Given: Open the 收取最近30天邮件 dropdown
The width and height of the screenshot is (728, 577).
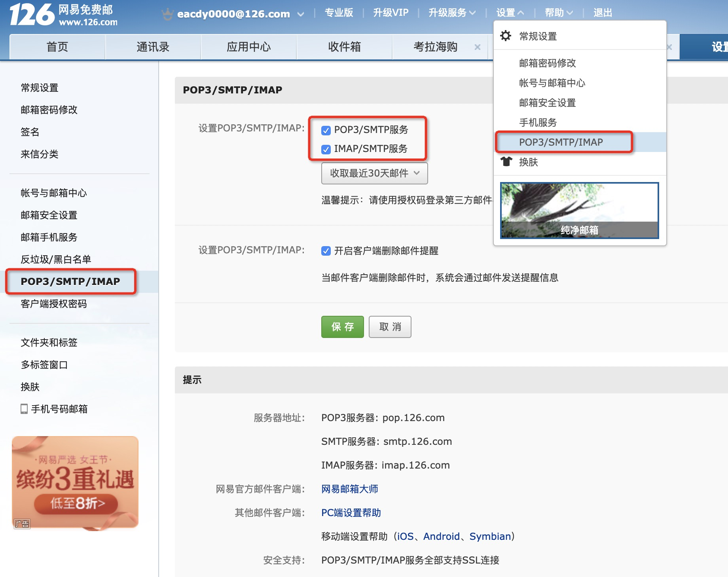Looking at the screenshot, I should click(374, 173).
